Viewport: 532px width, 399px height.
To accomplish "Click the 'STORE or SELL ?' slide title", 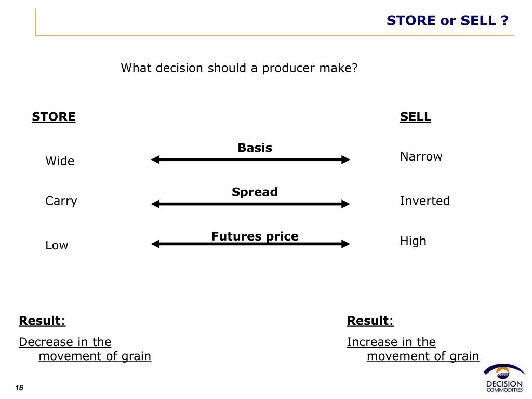I will click(447, 20).
